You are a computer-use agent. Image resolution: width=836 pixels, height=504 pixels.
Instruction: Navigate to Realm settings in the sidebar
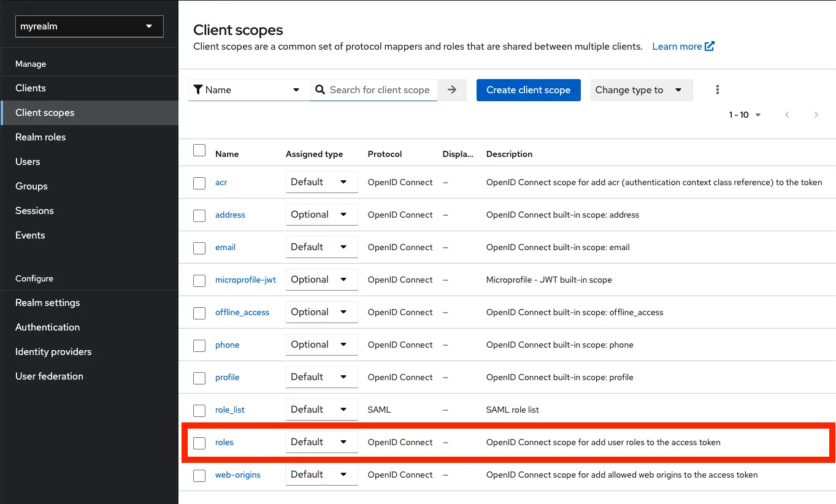pos(47,302)
